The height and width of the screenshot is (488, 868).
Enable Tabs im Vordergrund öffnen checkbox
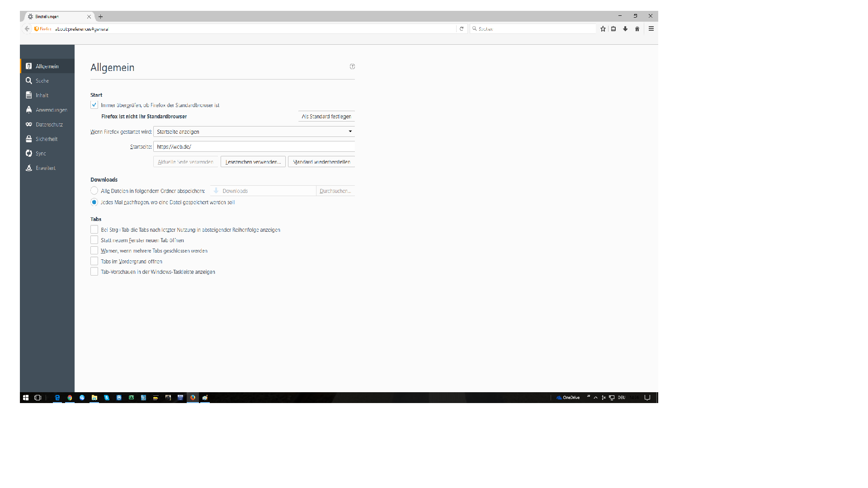[94, 261]
